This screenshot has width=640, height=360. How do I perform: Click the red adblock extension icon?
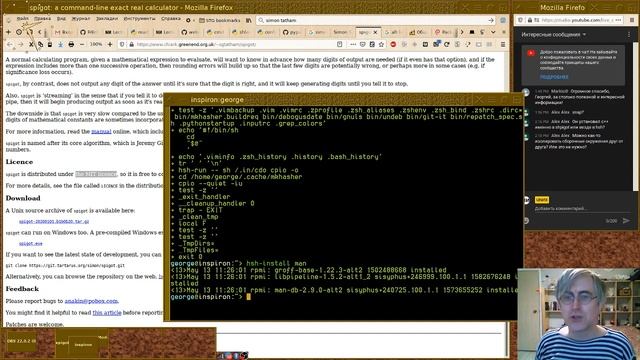pyautogui.click(x=393, y=44)
